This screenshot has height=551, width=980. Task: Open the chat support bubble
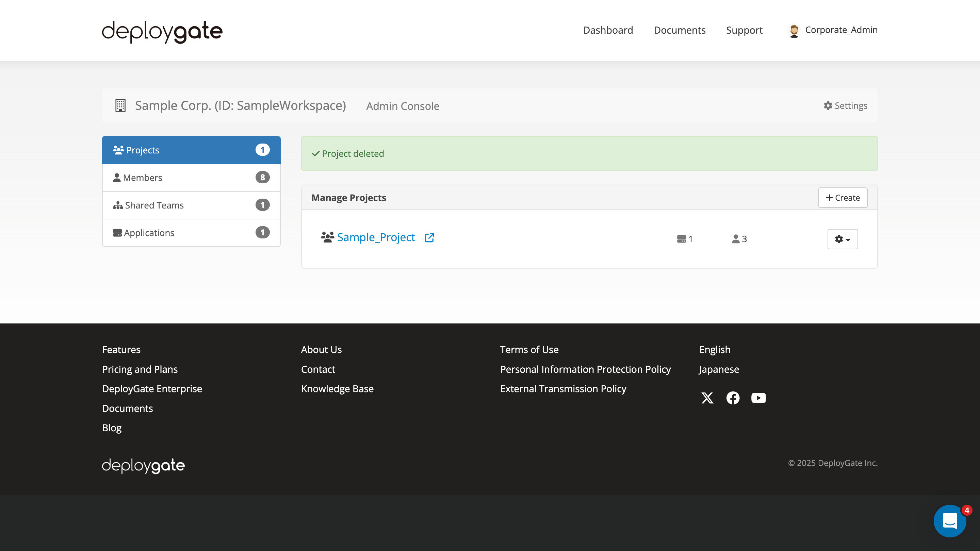pyautogui.click(x=950, y=521)
